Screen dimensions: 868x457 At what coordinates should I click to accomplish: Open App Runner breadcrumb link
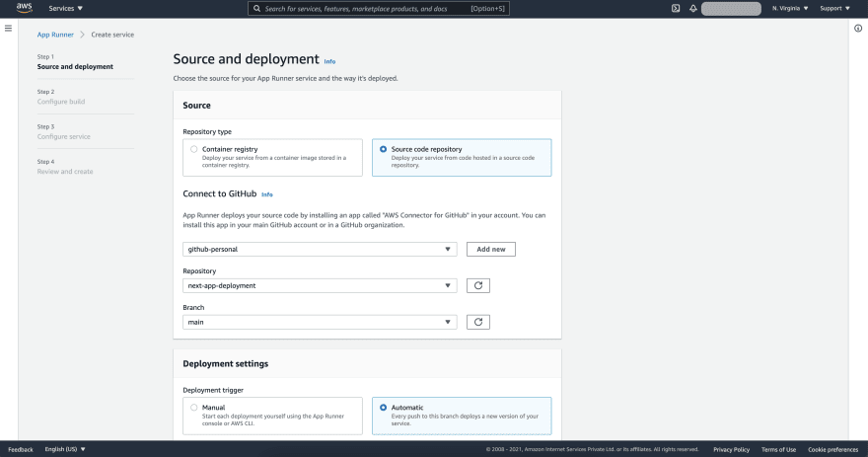coord(55,35)
